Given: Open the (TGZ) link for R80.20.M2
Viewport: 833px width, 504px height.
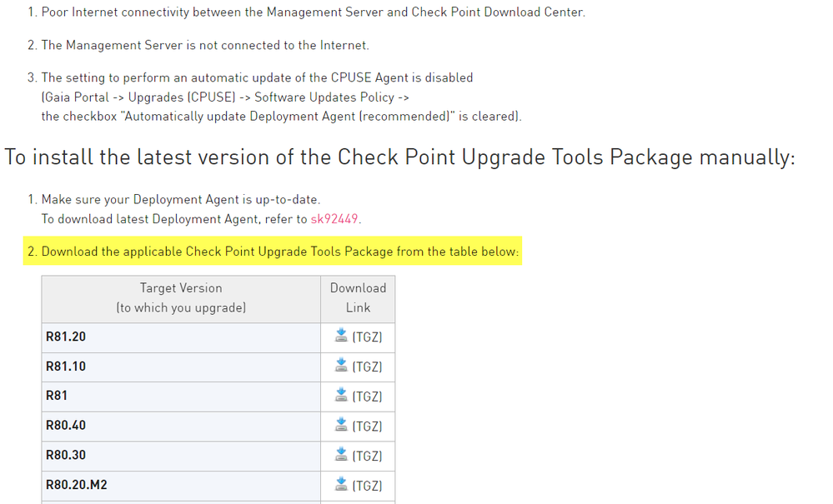Looking at the screenshot, I should pyautogui.click(x=367, y=486).
